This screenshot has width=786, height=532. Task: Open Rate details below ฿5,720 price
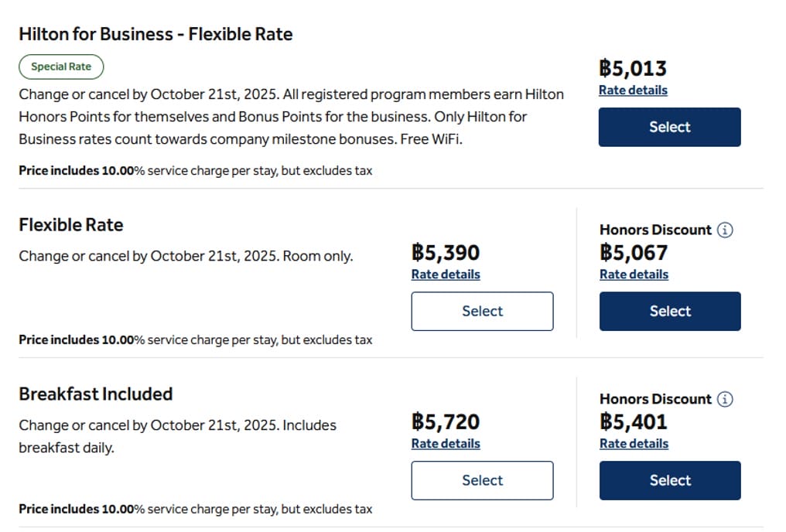(x=446, y=444)
